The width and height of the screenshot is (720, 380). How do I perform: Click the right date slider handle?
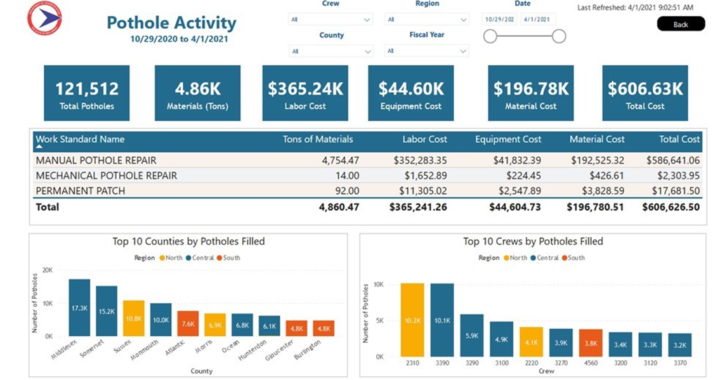(559, 37)
